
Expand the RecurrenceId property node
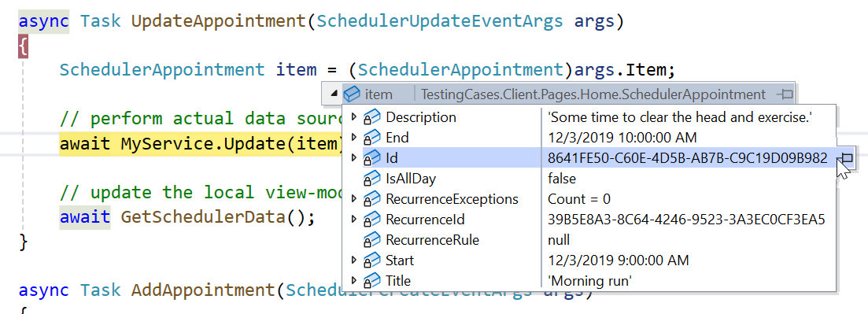(354, 219)
